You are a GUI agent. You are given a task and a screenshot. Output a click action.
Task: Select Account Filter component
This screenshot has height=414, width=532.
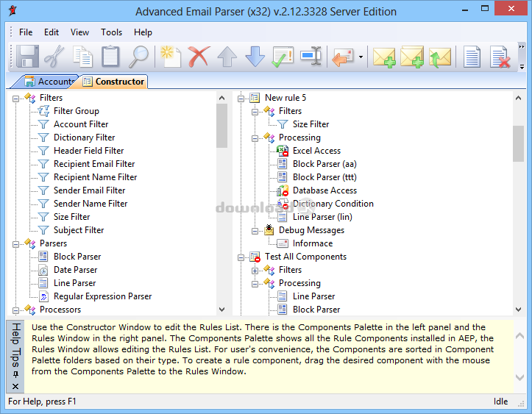81,124
